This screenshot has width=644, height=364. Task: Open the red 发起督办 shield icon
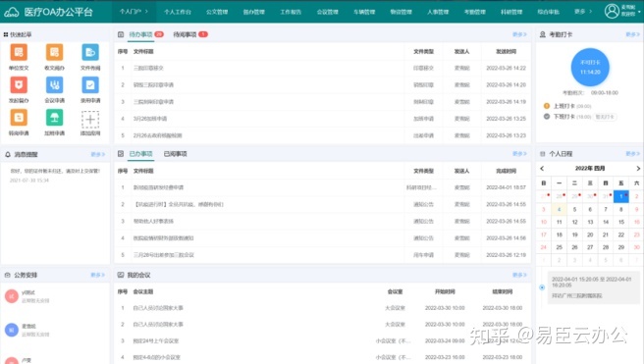pos(19,85)
